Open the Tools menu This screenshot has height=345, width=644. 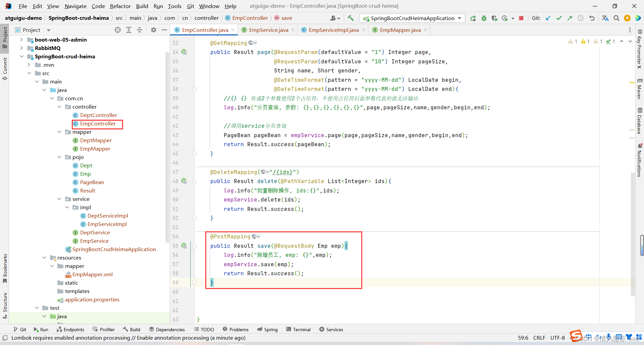coord(174,6)
